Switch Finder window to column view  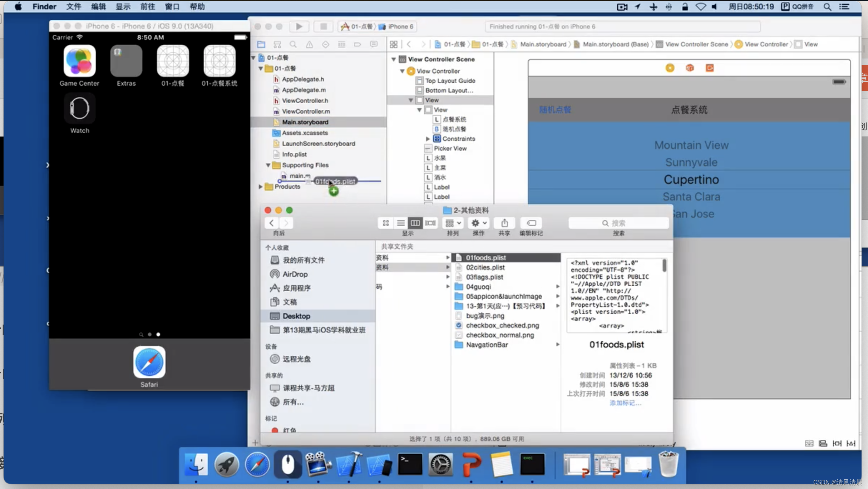415,223
